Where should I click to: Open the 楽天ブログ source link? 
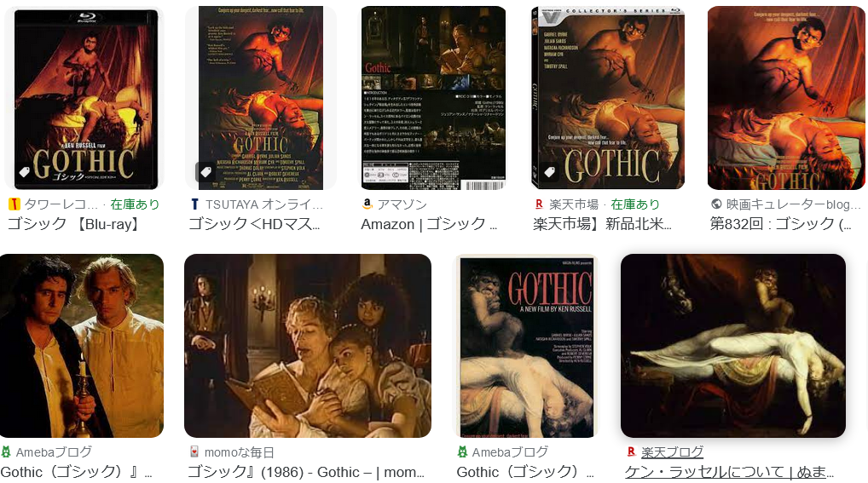coord(672,452)
